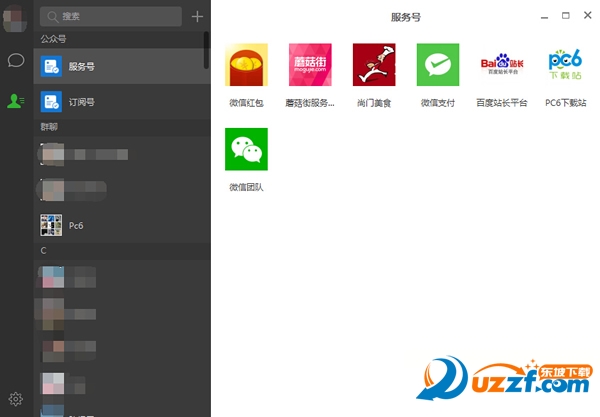Close the WeChat window
600x417 pixels.
coord(588,15)
